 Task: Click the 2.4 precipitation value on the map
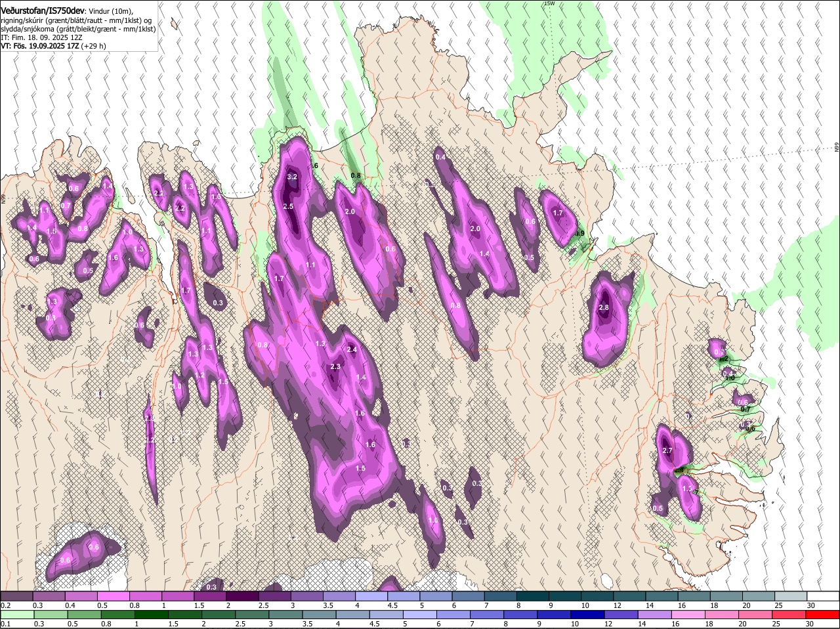[352, 350]
